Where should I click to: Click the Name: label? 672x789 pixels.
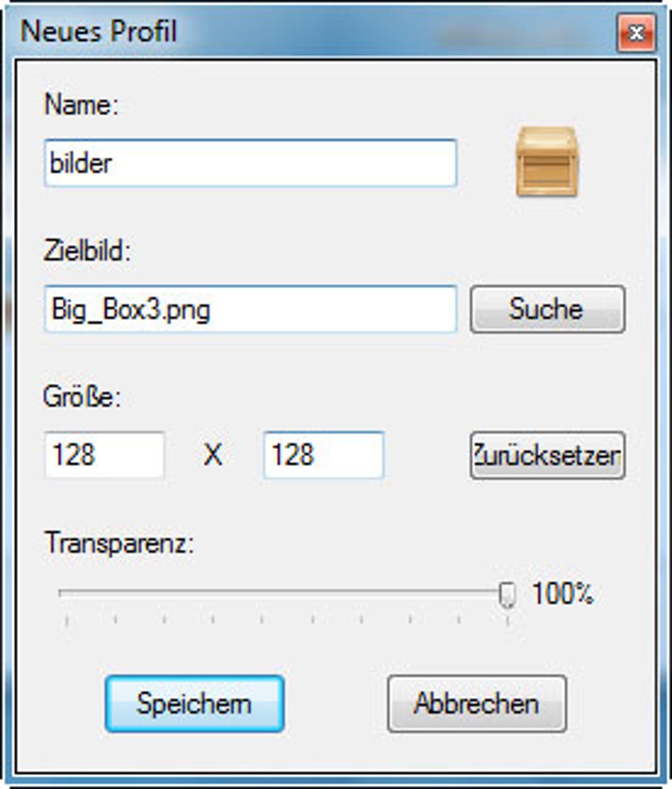point(81,105)
